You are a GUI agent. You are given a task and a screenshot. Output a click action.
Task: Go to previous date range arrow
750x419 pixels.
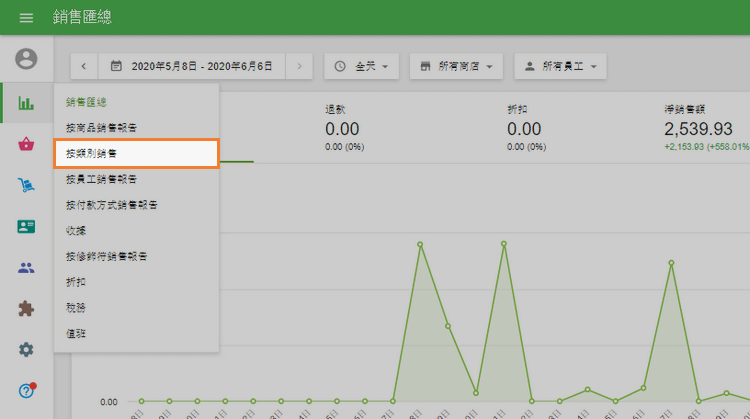point(83,66)
